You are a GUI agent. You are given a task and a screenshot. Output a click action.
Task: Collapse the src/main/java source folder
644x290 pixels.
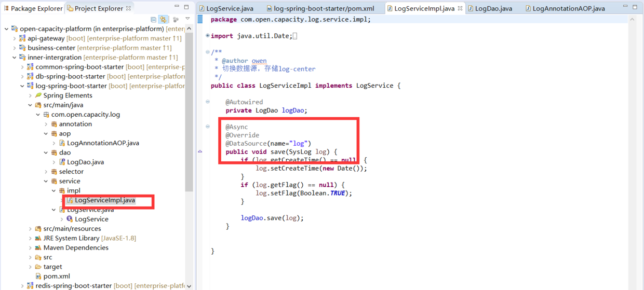point(30,105)
